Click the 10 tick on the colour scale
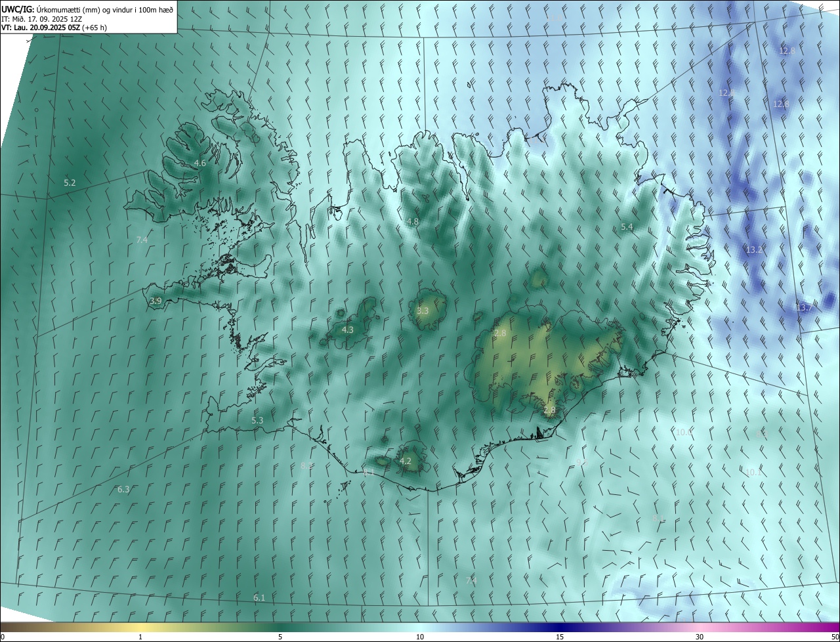This screenshot has height=642, width=840. pyautogui.click(x=420, y=637)
